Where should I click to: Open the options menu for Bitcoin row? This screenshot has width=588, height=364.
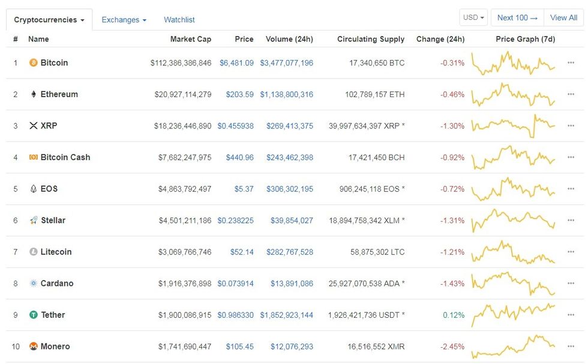pos(571,62)
